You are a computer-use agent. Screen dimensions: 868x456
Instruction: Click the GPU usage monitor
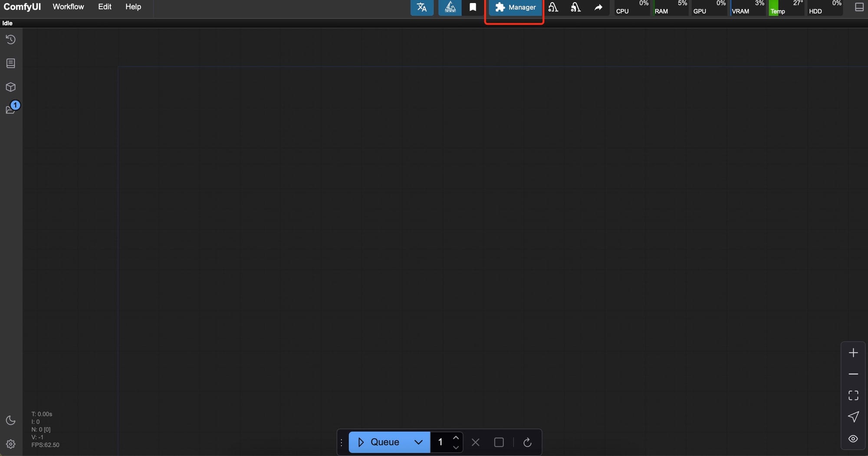click(x=709, y=7)
